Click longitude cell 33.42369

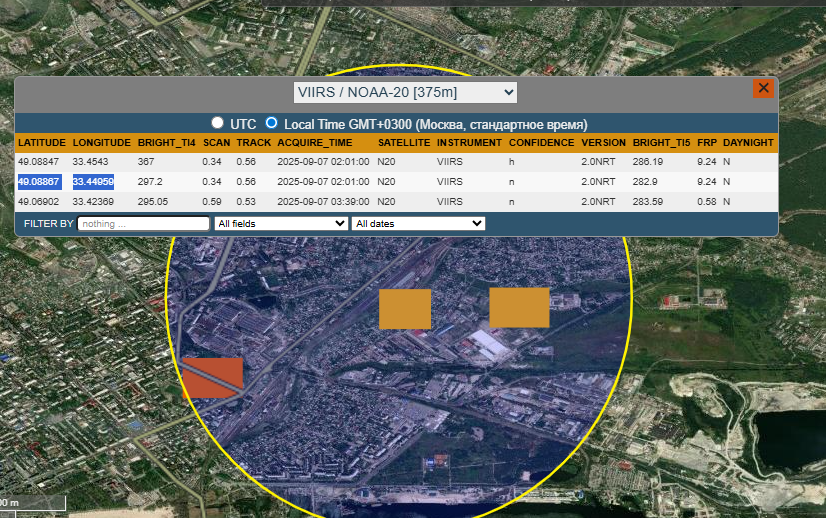[x=93, y=202]
